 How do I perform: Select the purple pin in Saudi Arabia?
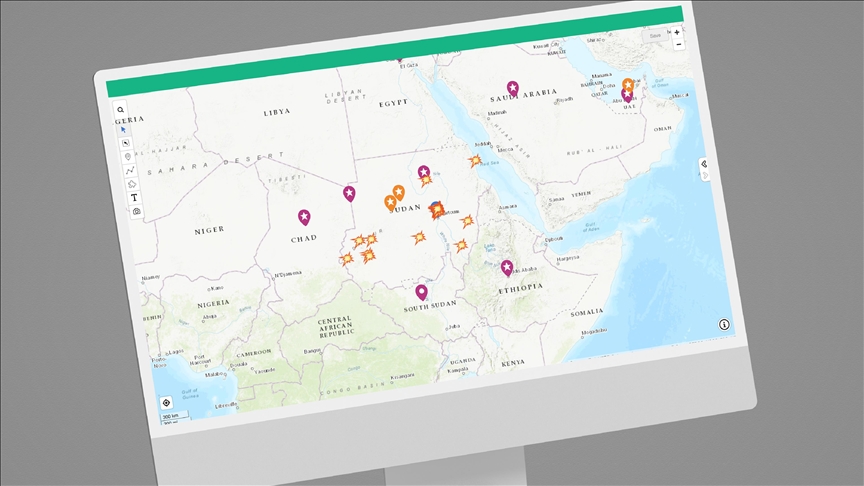pyautogui.click(x=513, y=88)
